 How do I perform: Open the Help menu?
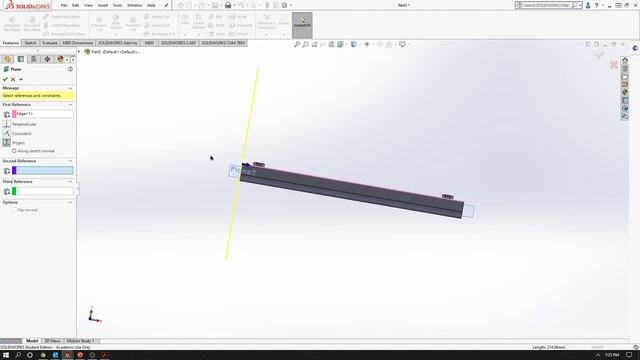click(151, 5)
